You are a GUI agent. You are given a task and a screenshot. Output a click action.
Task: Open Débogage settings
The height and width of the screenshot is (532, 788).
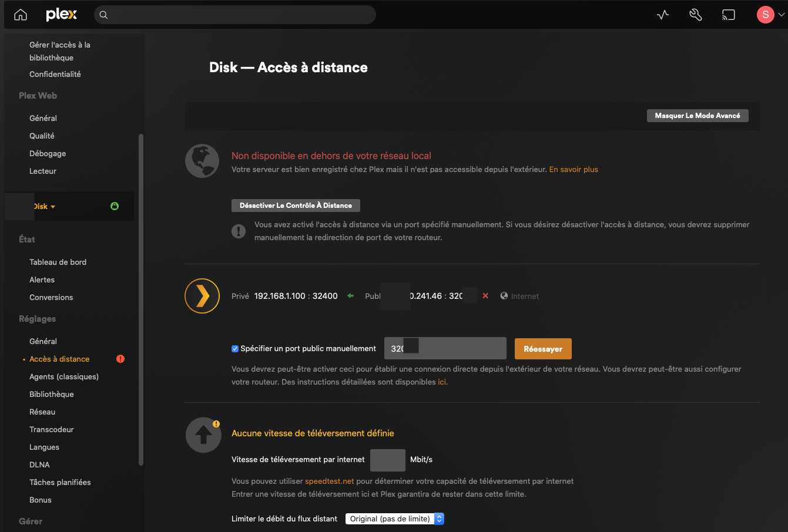coord(48,153)
